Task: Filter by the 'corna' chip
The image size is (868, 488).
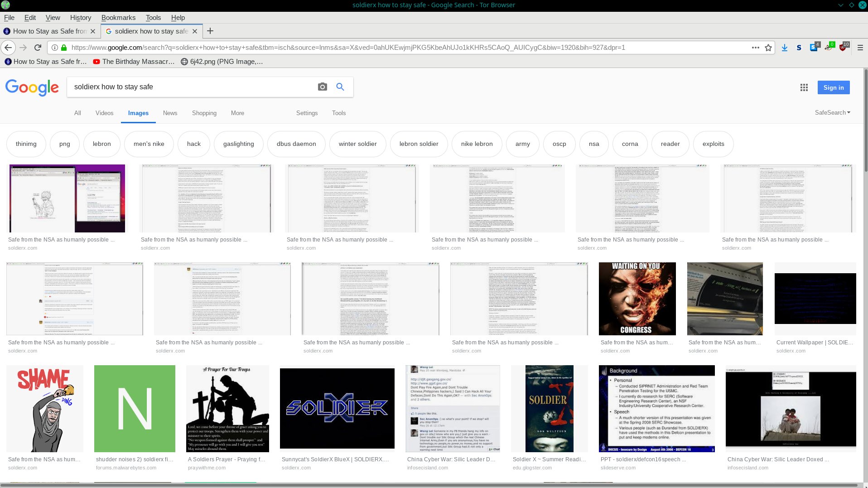Action: coord(630,144)
